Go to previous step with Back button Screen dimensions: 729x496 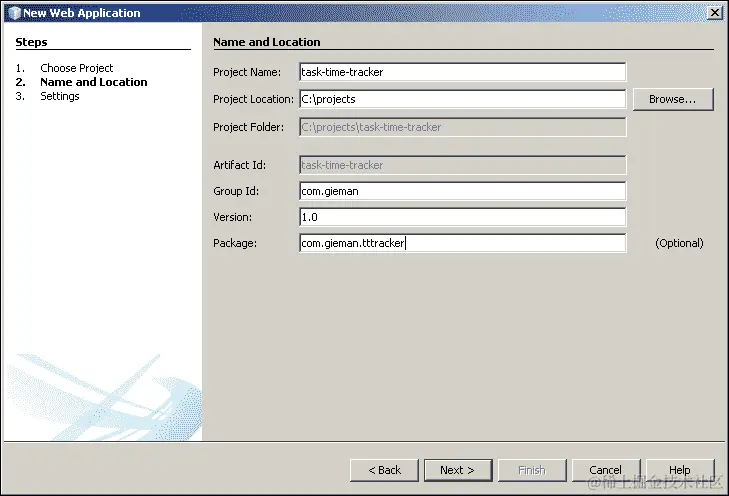(x=384, y=470)
